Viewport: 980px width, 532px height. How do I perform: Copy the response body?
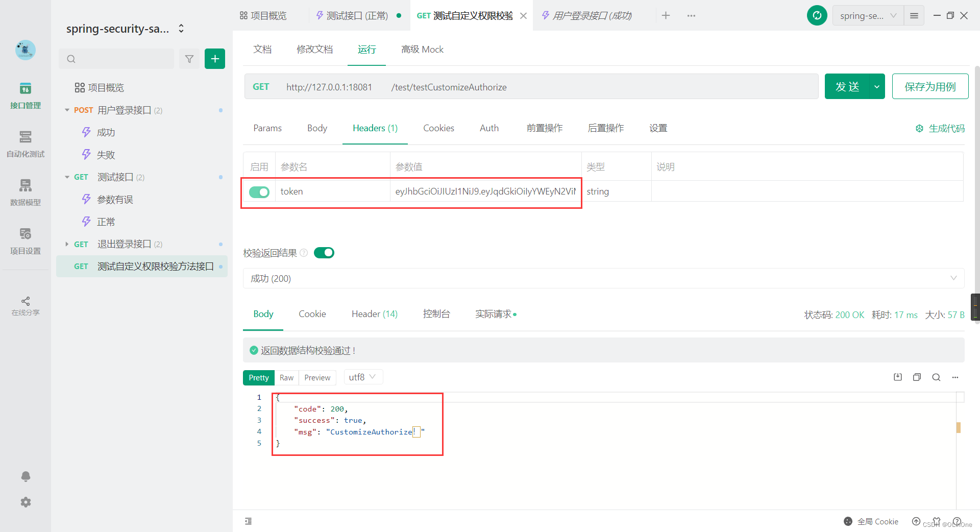(x=917, y=377)
